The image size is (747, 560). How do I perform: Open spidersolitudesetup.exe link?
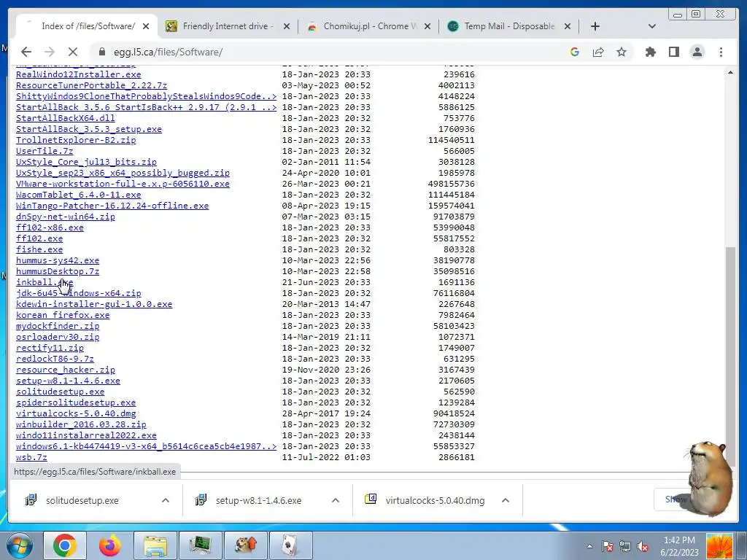76,402
